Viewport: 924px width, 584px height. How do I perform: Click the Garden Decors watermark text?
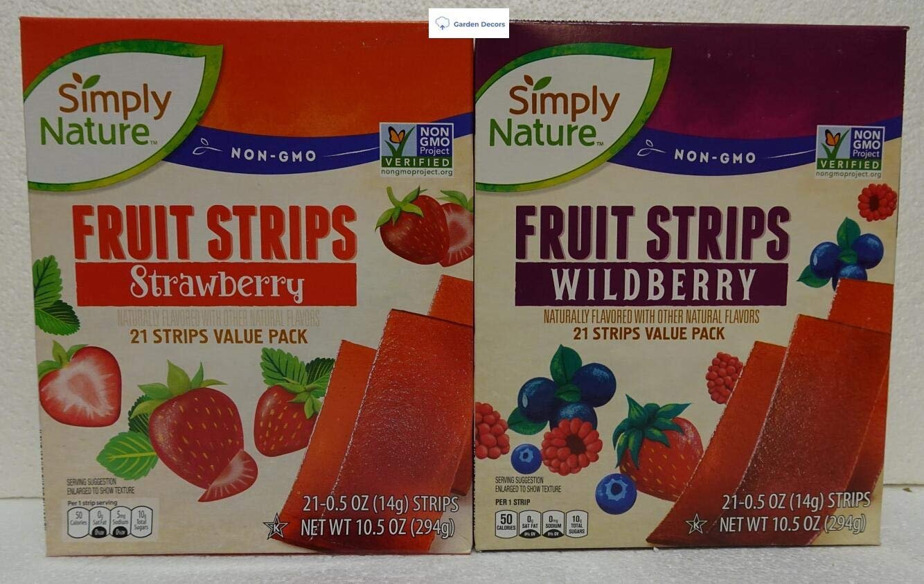point(478,24)
